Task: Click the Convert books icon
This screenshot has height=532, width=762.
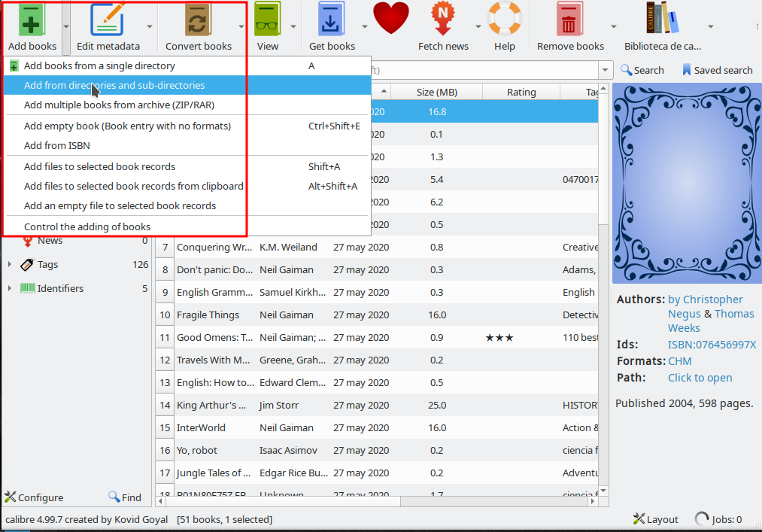Action: pos(198,20)
